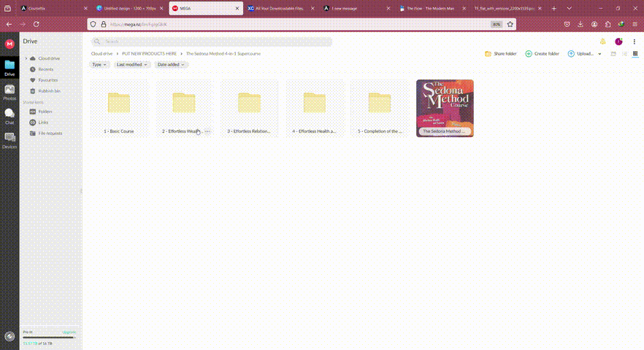Click the tracking protection shield icon
This screenshot has height=350, width=644.
(93, 24)
